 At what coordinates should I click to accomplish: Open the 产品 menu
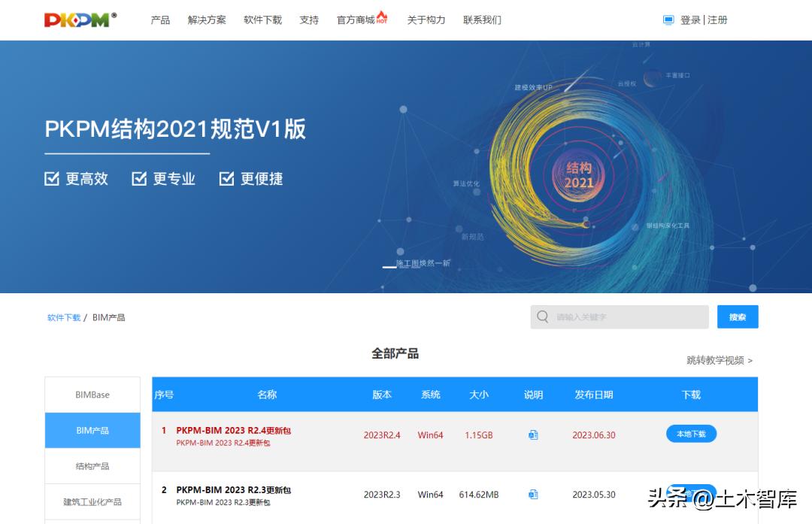pos(160,20)
